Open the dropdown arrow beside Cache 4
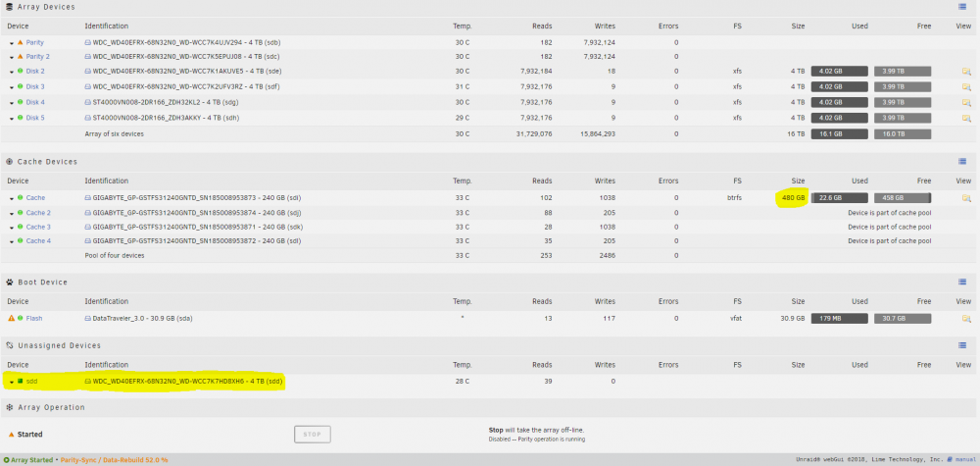The width and height of the screenshot is (980, 466). click(x=12, y=241)
